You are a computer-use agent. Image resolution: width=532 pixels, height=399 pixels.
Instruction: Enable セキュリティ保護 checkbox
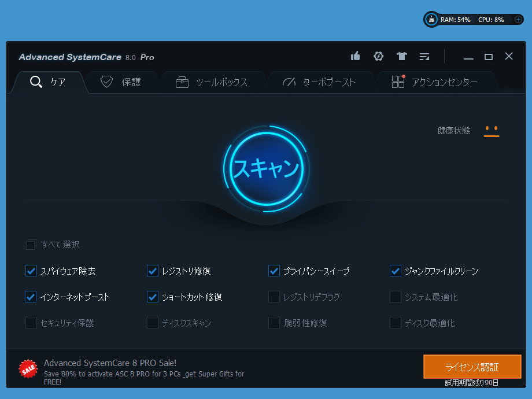point(31,323)
